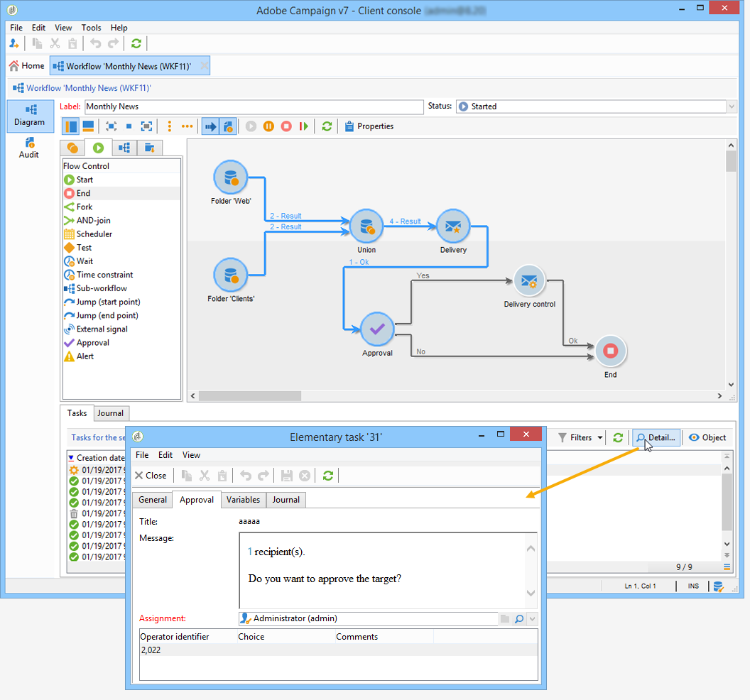Click main toolbar green refresh icon
The height and width of the screenshot is (700, 750).
coord(136,43)
